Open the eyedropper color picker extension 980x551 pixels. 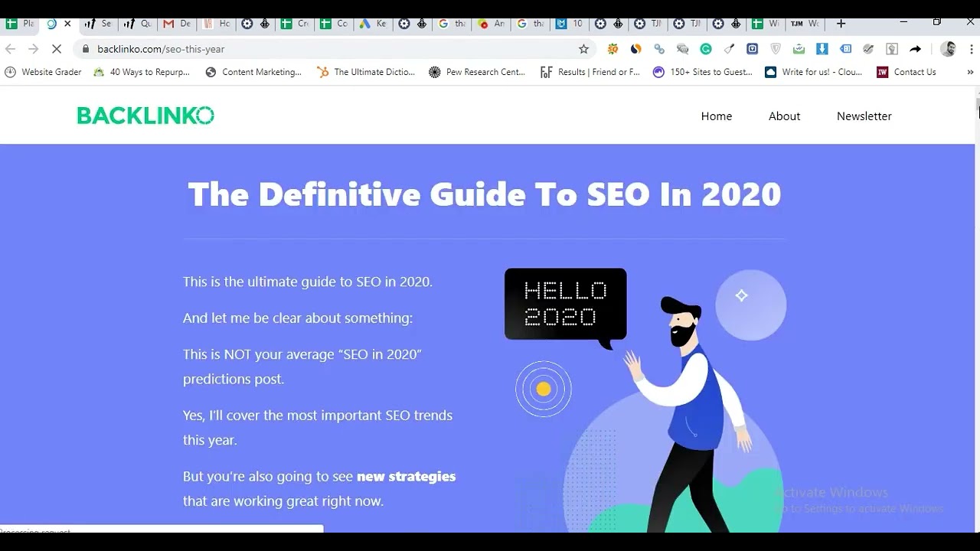point(730,49)
